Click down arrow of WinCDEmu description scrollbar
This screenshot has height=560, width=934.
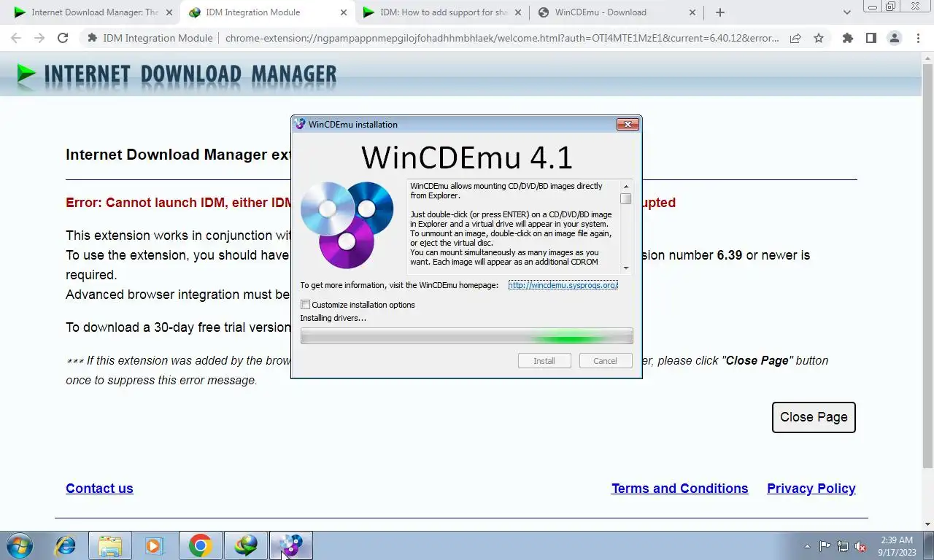[625, 268]
